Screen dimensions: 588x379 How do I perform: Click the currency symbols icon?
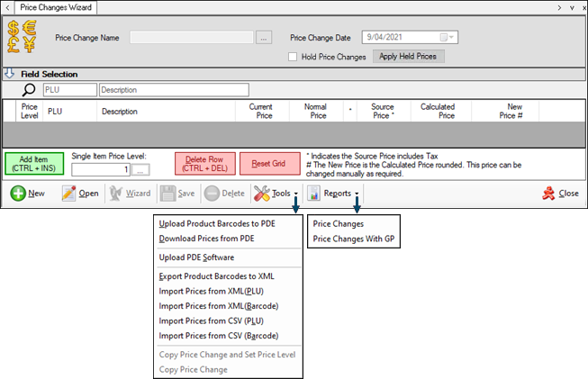pos(22,36)
